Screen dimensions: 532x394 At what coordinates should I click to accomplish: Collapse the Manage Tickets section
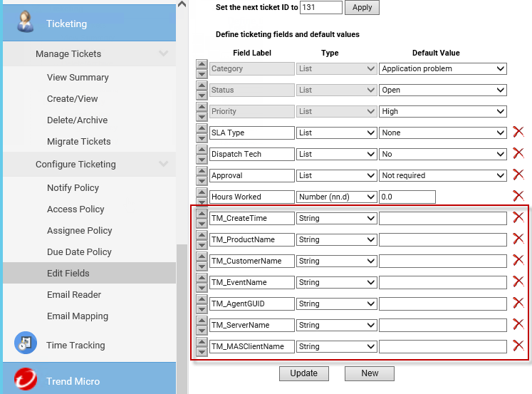point(163,54)
